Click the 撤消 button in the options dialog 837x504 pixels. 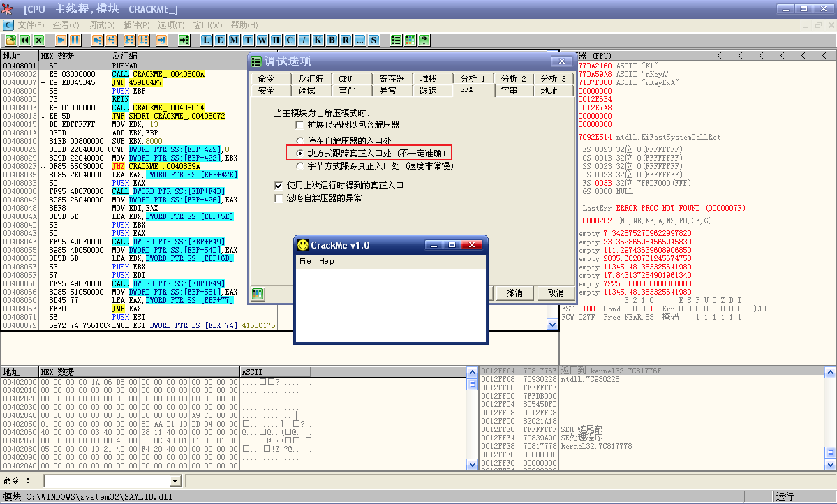pyautogui.click(x=514, y=293)
